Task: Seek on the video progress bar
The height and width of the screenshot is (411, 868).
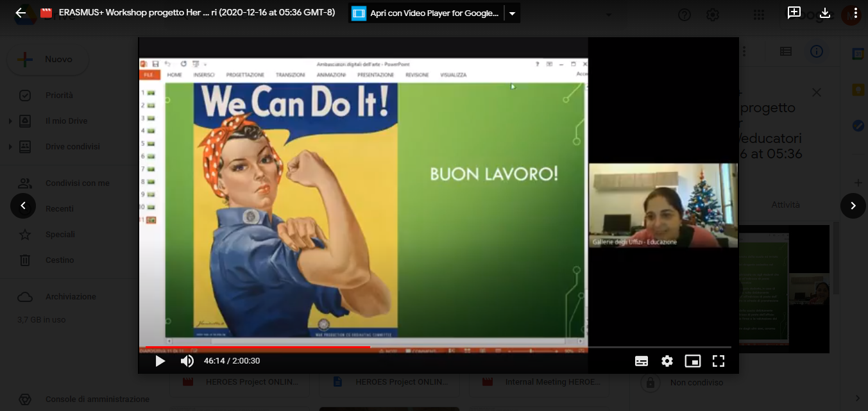Action: (x=449, y=347)
